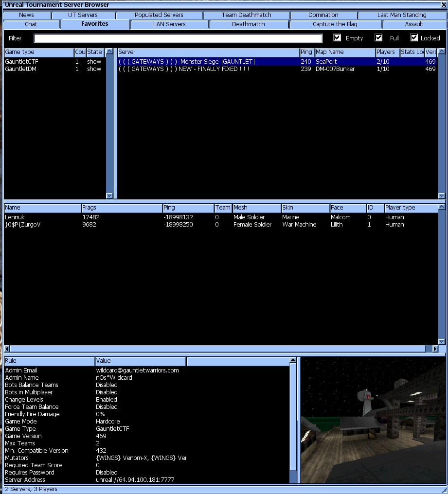Open the Capture the Flag tab
The image size is (448, 494).
(x=335, y=24)
